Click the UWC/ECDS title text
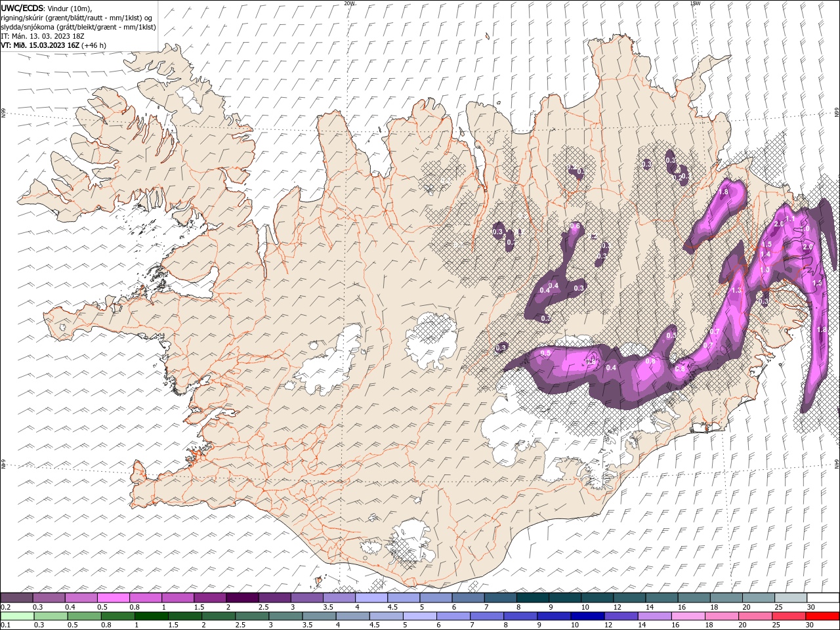840x630 pixels. click(23, 7)
